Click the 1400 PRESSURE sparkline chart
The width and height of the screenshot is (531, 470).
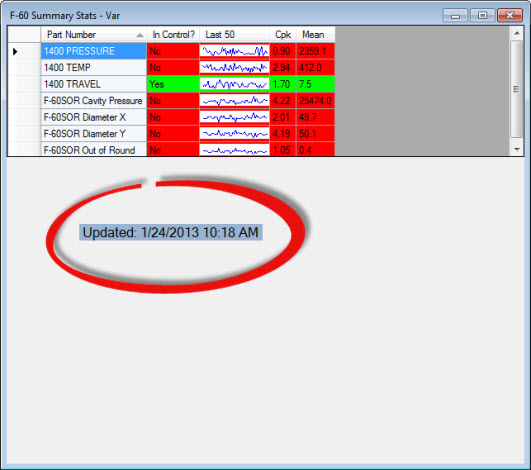[x=234, y=51]
